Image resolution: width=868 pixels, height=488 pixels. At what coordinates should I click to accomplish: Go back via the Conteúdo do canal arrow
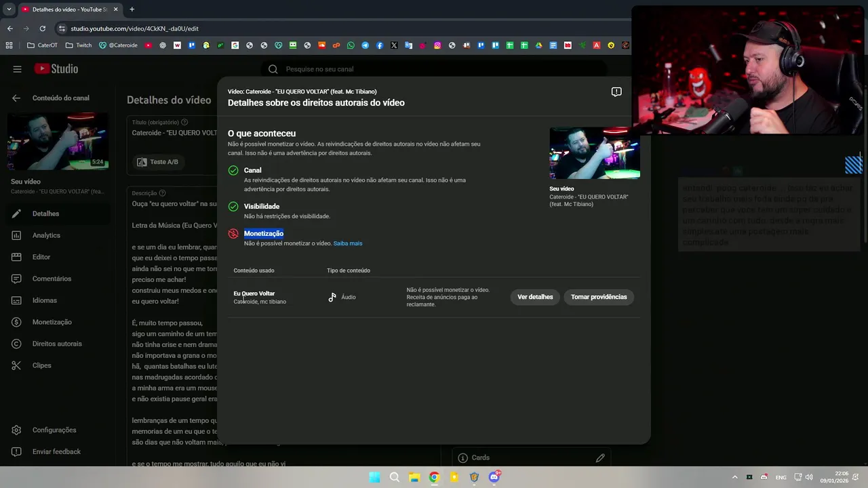[x=16, y=98]
